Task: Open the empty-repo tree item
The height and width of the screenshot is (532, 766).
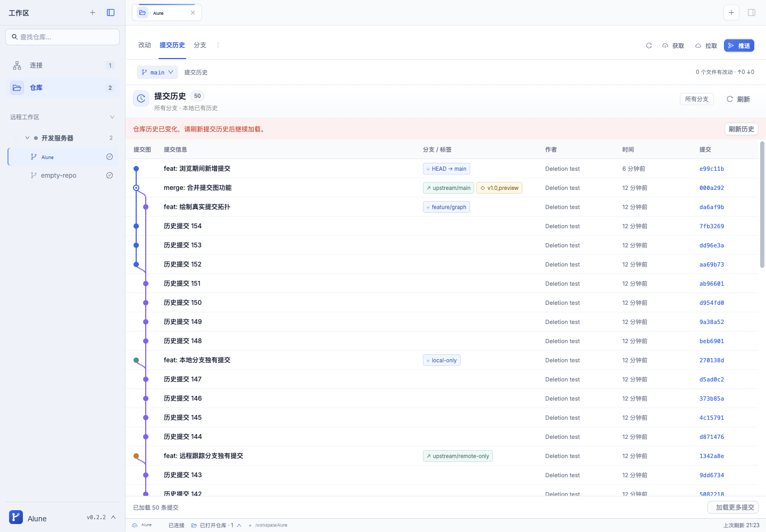Action: 64,176
